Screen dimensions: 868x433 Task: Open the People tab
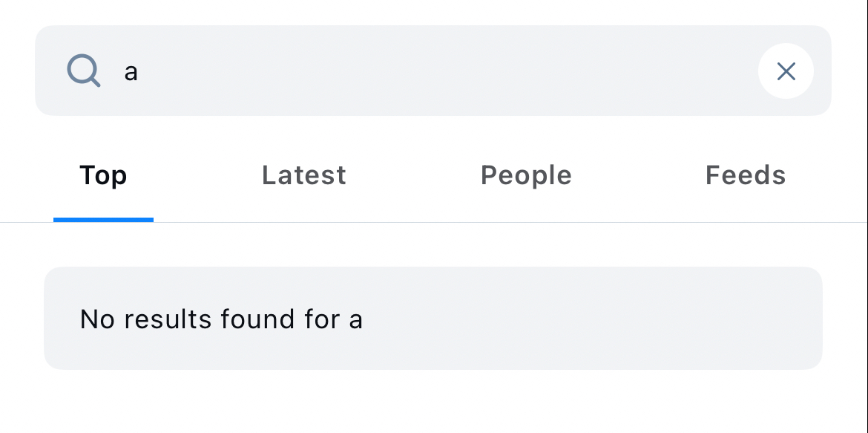(x=526, y=175)
